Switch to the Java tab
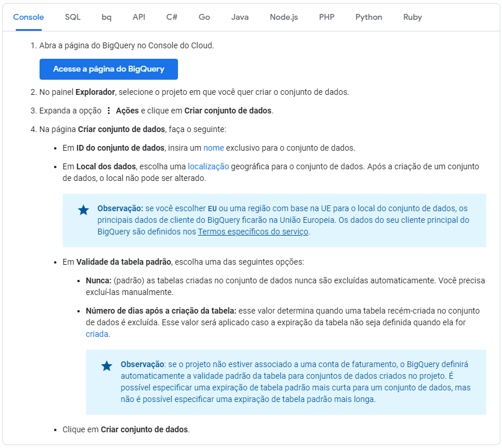 click(x=240, y=17)
